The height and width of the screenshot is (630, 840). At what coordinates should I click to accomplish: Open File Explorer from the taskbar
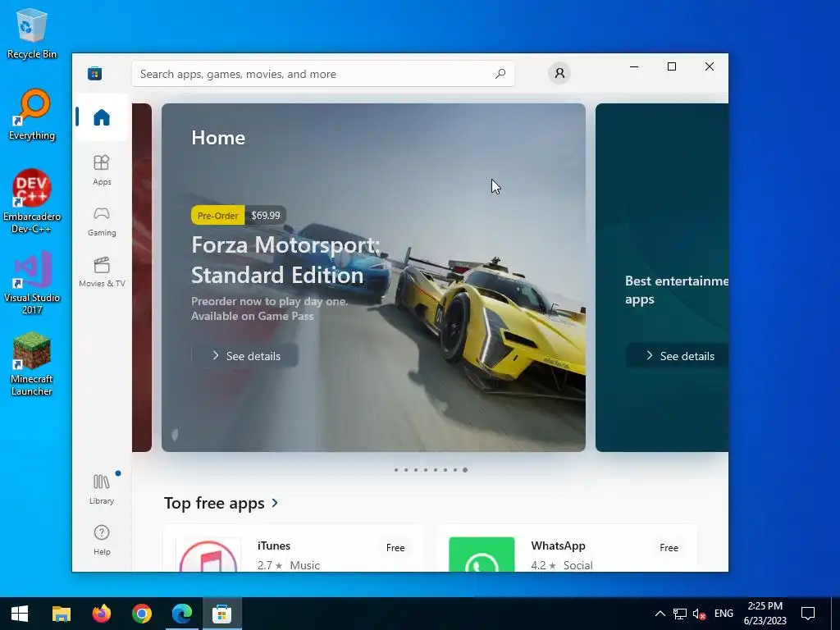click(61, 614)
